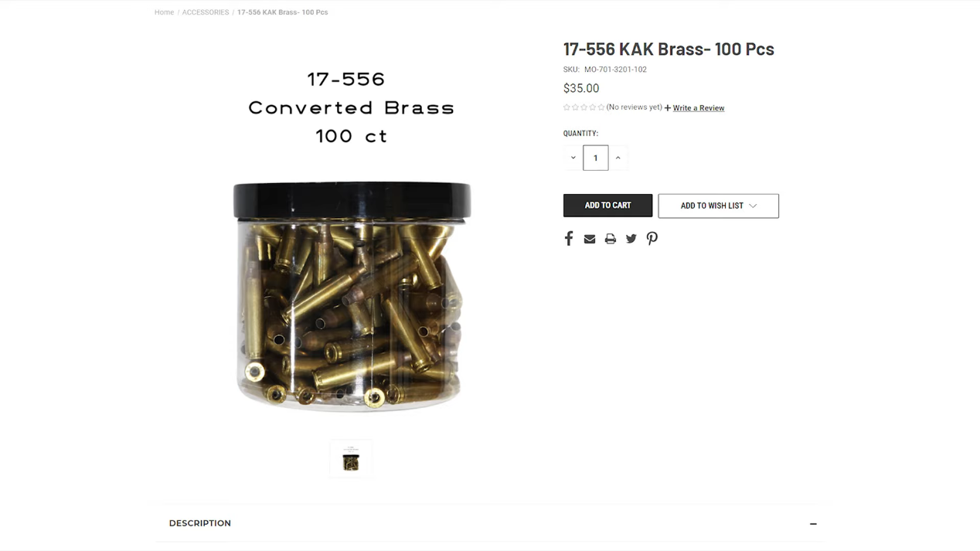Click the plus icon beside Write a Review
The width and height of the screenshot is (980, 551).
[x=668, y=108]
